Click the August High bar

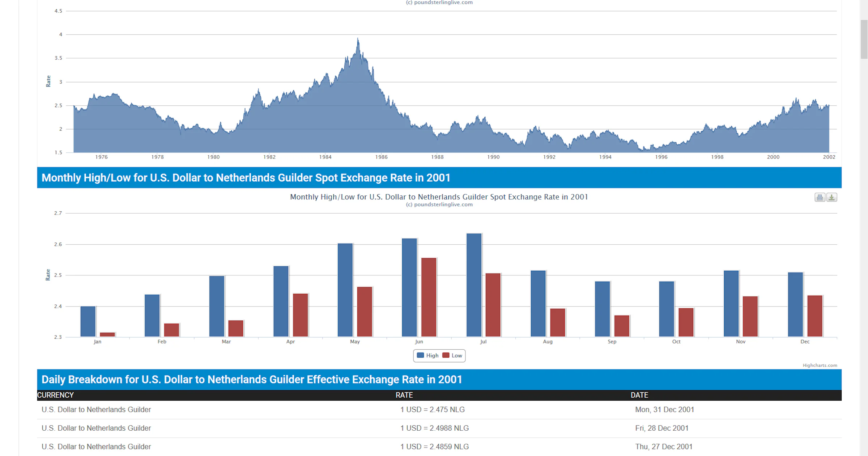(x=538, y=304)
